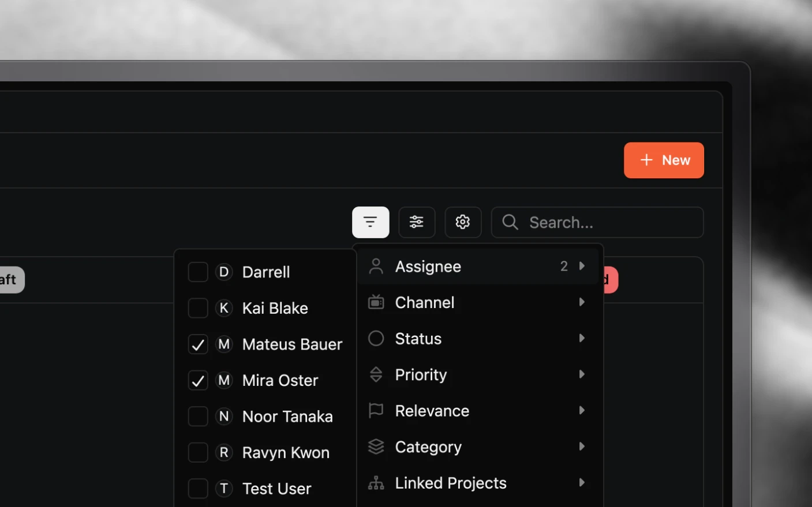The width and height of the screenshot is (812, 507).
Task: Click the layers icon beside Category
Action: 376,446
